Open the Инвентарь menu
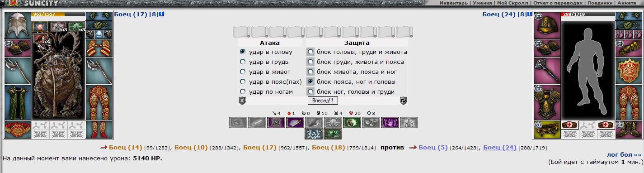 click(453, 3)
